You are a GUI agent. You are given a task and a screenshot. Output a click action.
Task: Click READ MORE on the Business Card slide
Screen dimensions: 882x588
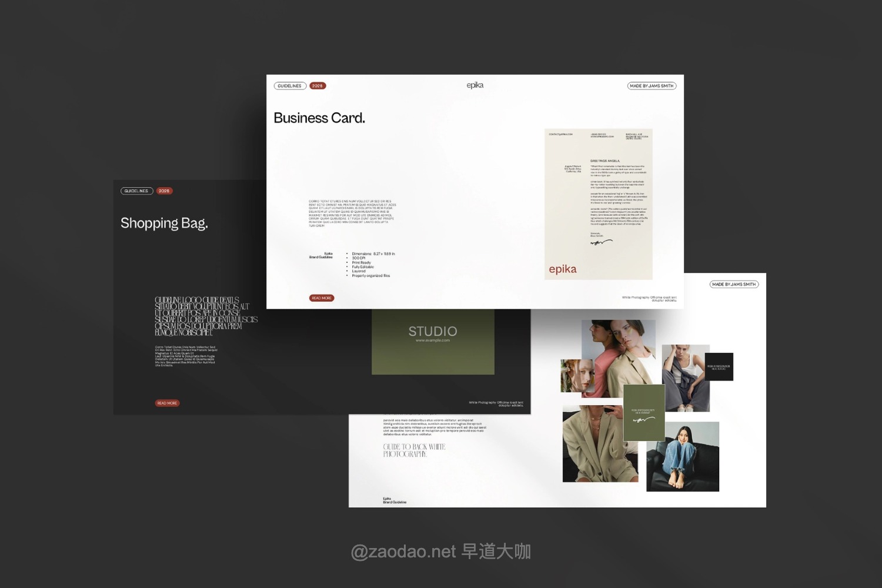coord(322,298)
